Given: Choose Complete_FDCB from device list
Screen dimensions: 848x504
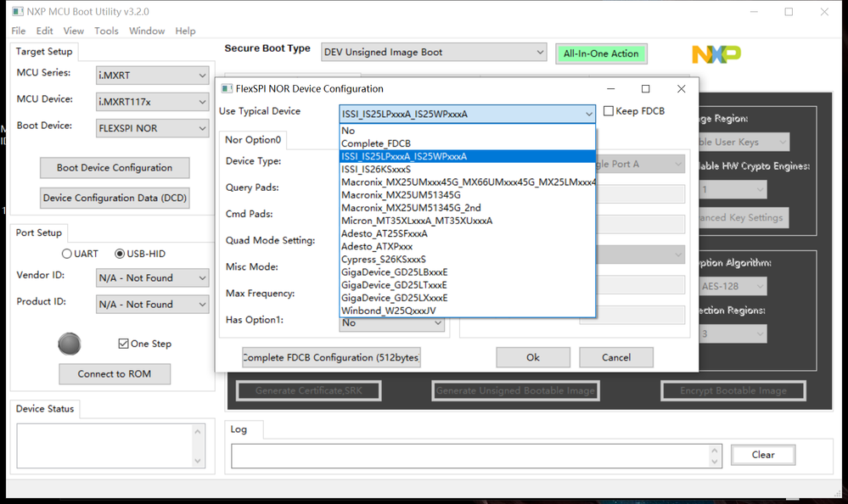Looking at the screenshot, I should (467, 143).
